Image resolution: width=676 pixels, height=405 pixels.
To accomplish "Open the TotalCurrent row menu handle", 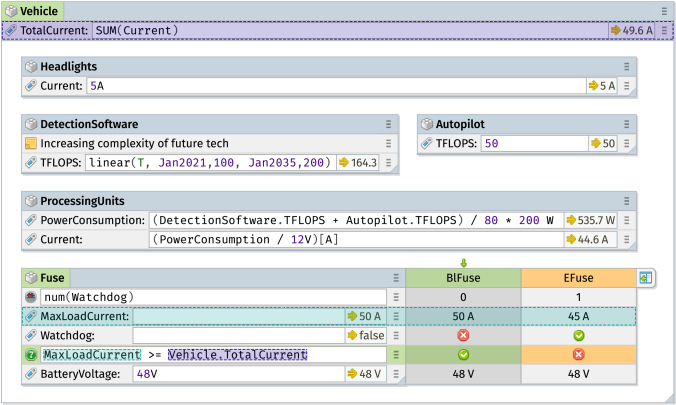I will pos(664,30).
